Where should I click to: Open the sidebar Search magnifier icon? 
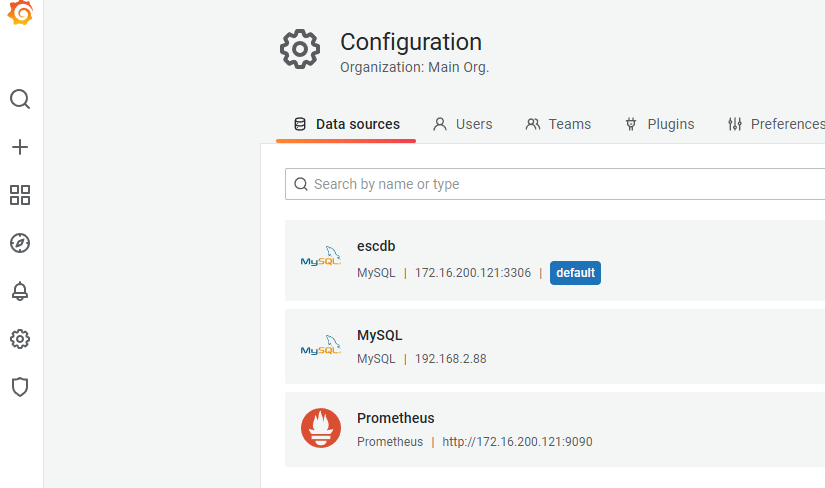pos(20,99)
